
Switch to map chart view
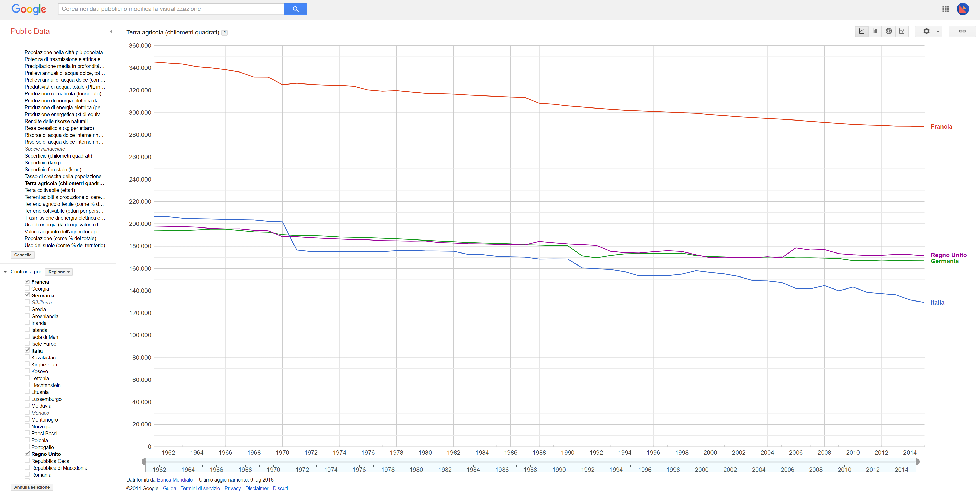[x=888, y=31]
